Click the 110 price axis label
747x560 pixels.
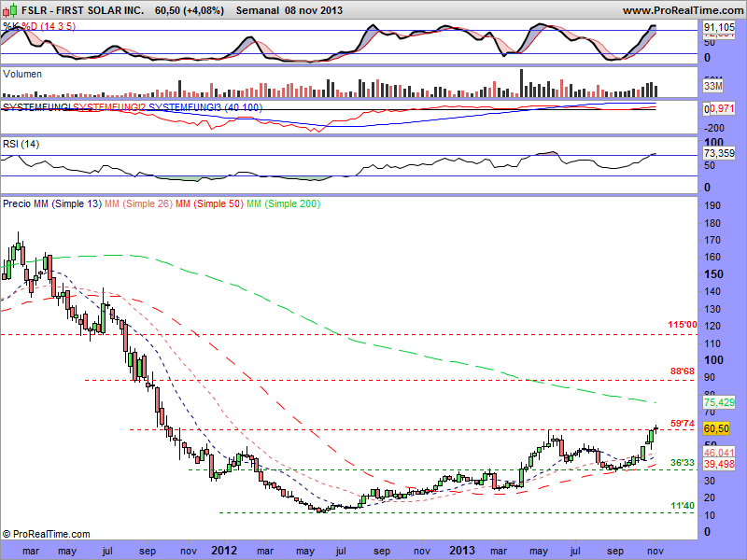coord(712,343)
